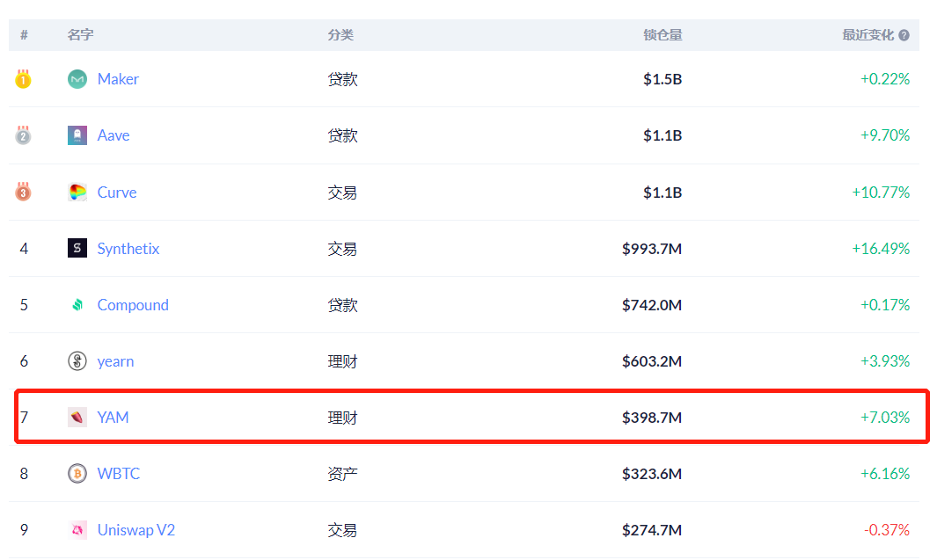
Task: Click the WBTC bitcoin logo icon
Action: [77, 474]
